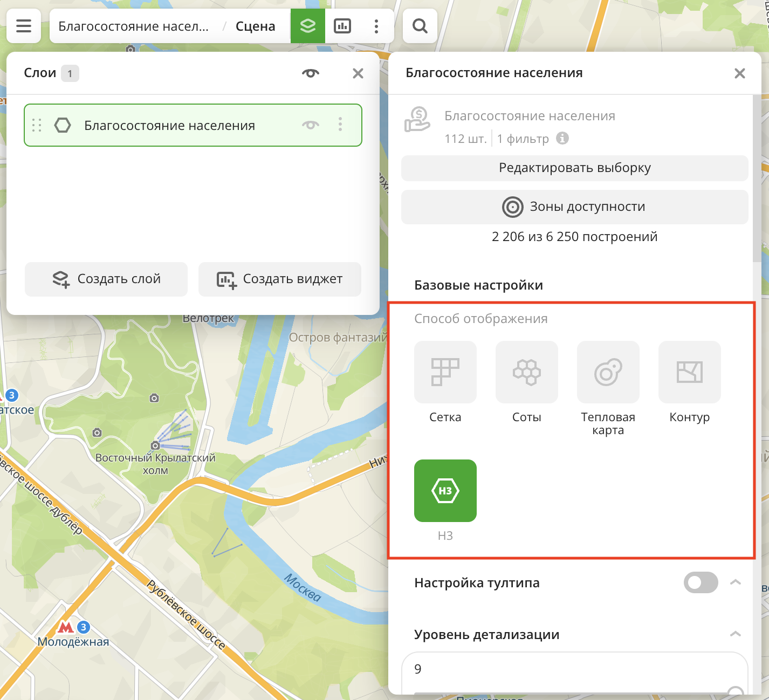Open the layer's three-dot options menu

[340, 125]
